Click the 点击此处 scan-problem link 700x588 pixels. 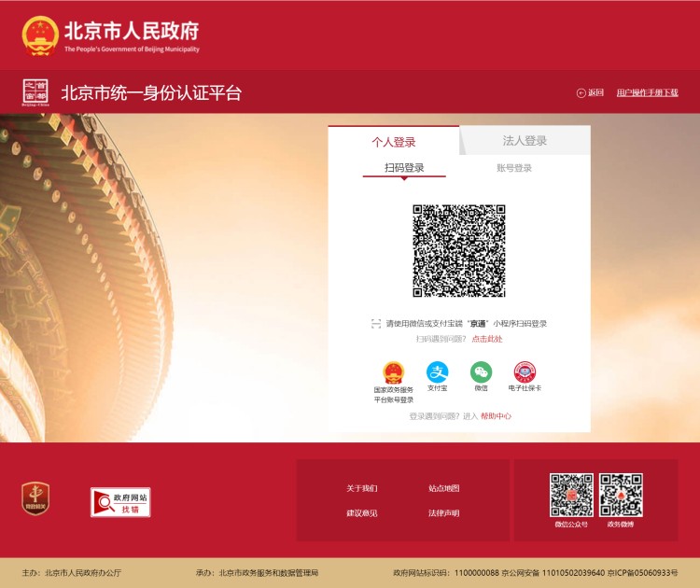pos(486,339)
